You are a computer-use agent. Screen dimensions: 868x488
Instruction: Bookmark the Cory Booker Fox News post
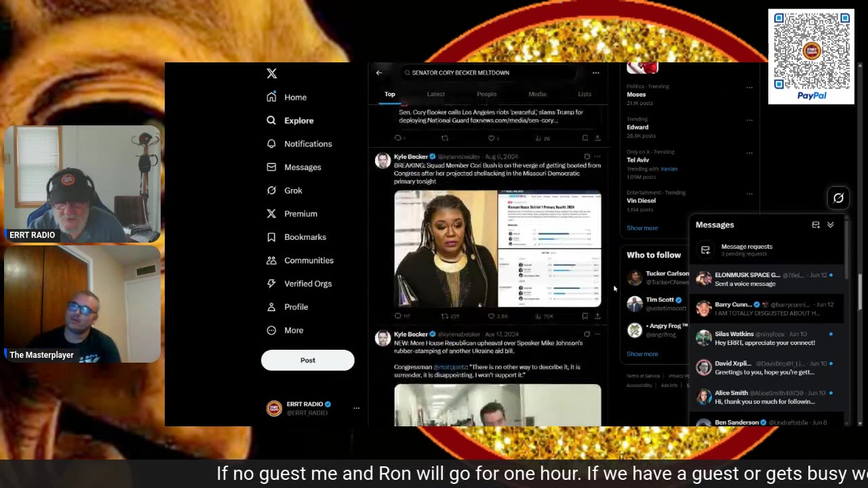(x=585, y=138)
